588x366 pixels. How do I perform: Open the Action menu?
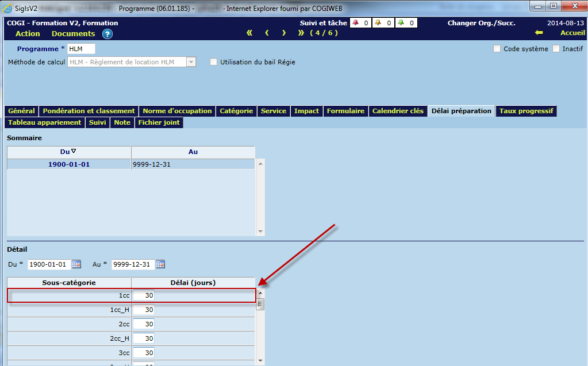click(28, 33)
